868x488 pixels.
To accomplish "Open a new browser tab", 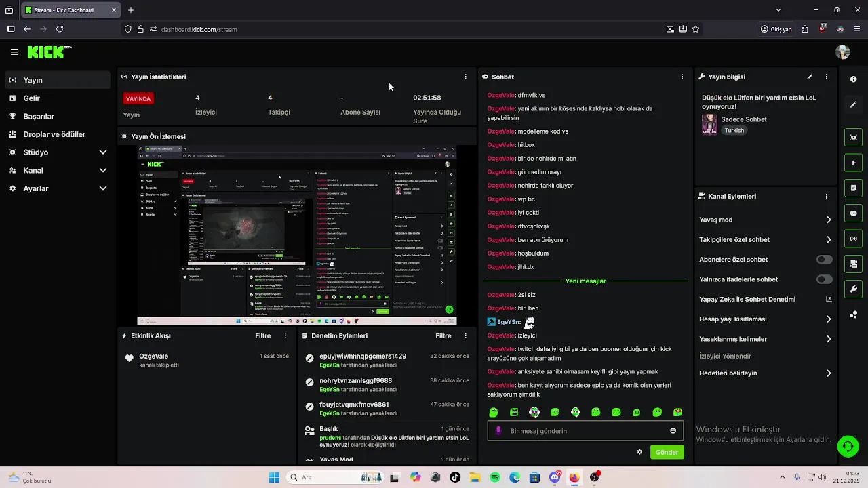I will [x=131, y=10].
